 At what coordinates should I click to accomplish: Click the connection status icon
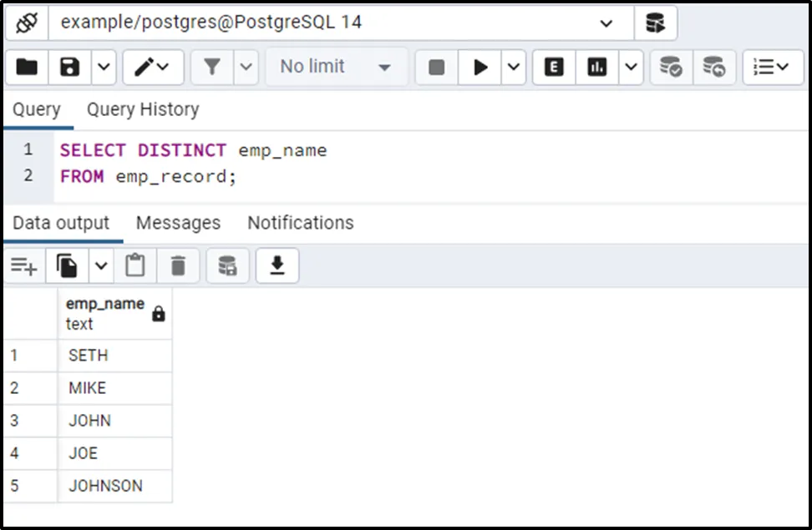(x=28, y=23)
